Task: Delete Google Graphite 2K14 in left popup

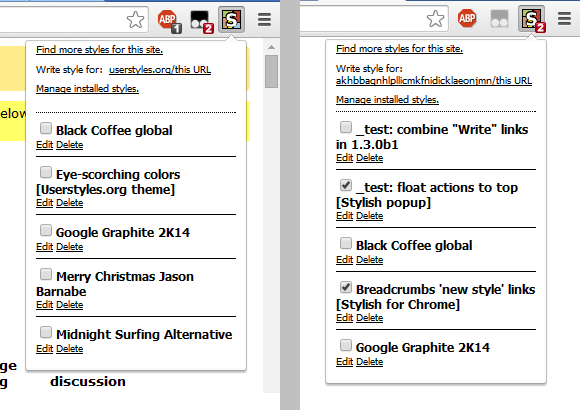Action: pyautogui.click(x=70, y=247)
